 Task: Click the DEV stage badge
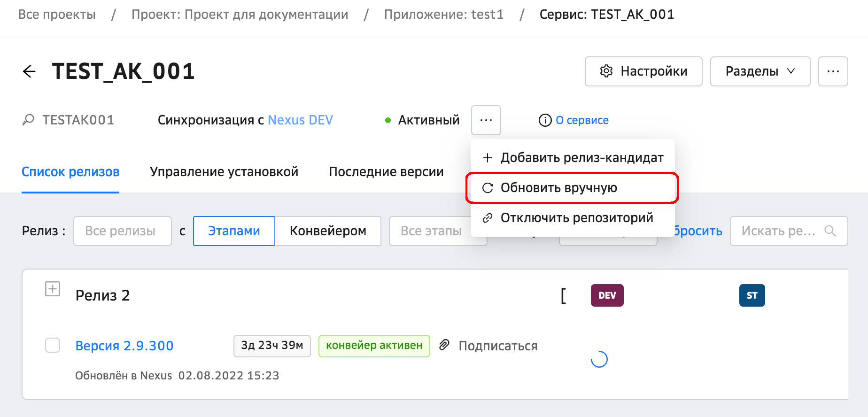click(x=607, y=295)
